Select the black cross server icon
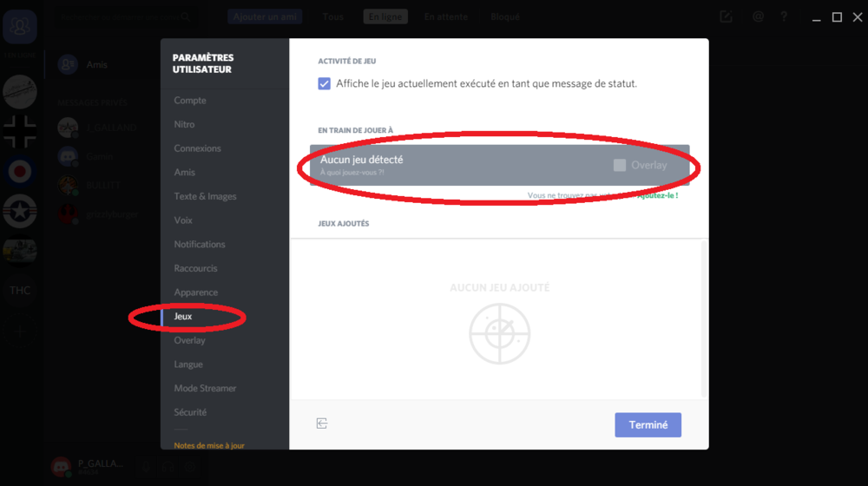 (x=20, y=132)
